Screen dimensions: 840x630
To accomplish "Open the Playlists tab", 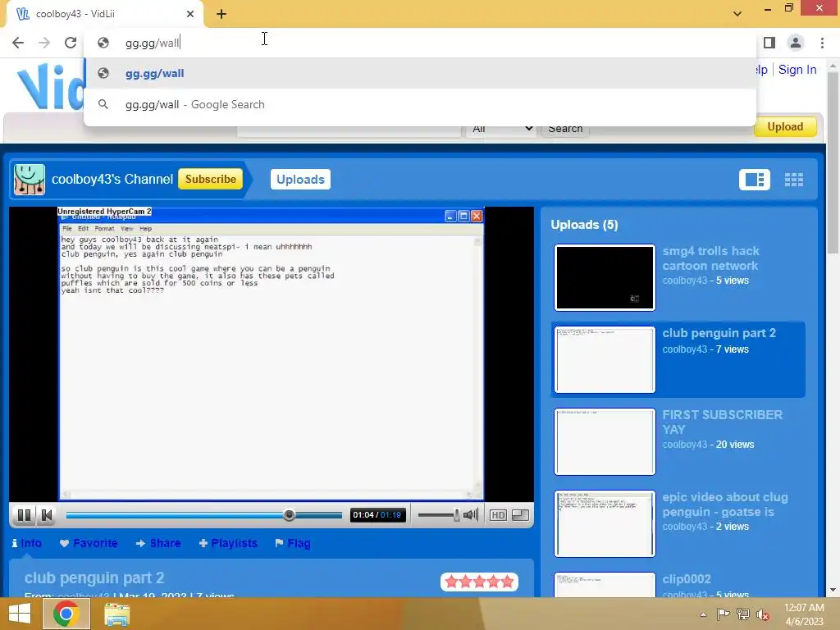I will coord(228,543).
